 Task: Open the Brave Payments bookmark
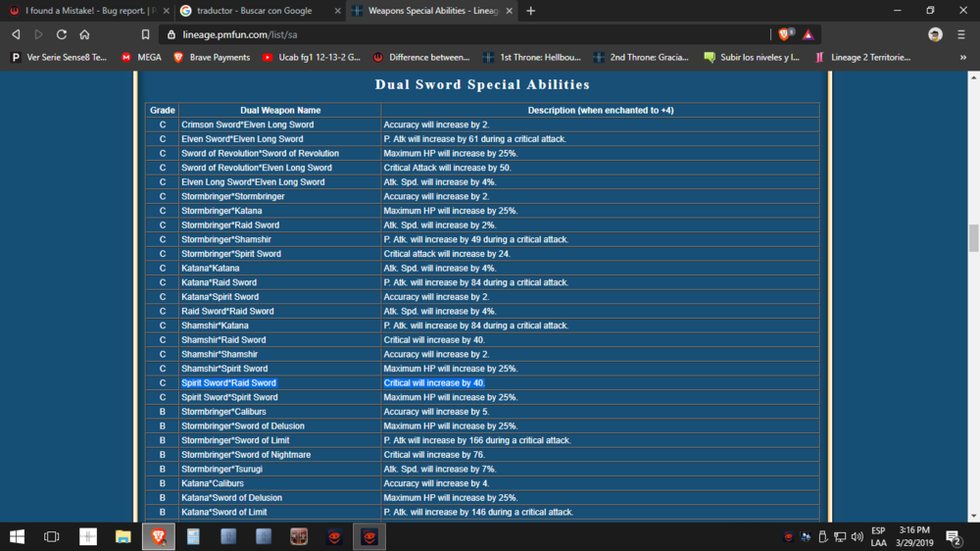(211, 58)
